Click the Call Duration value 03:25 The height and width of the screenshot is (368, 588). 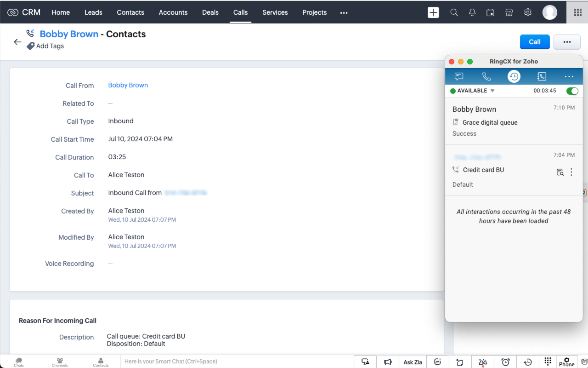point(117,157)
